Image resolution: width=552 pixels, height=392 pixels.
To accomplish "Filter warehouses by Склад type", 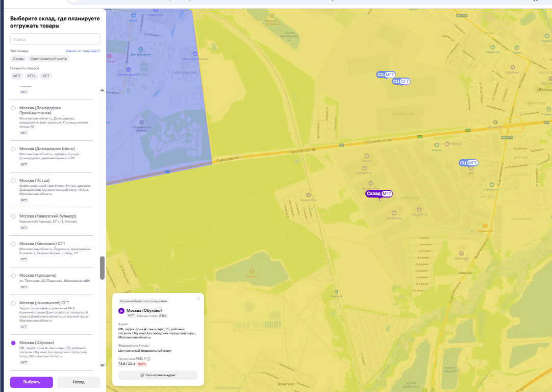I will [x=18, y=59].
